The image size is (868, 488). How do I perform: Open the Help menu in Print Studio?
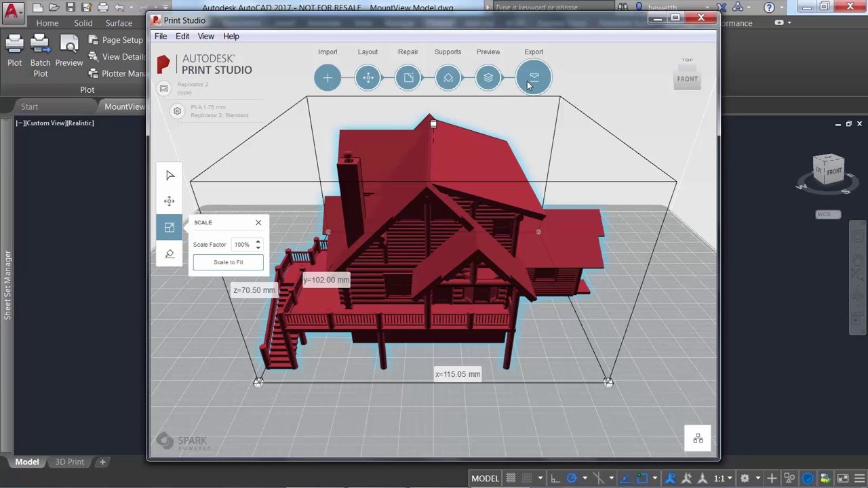[x=231, y=36]
